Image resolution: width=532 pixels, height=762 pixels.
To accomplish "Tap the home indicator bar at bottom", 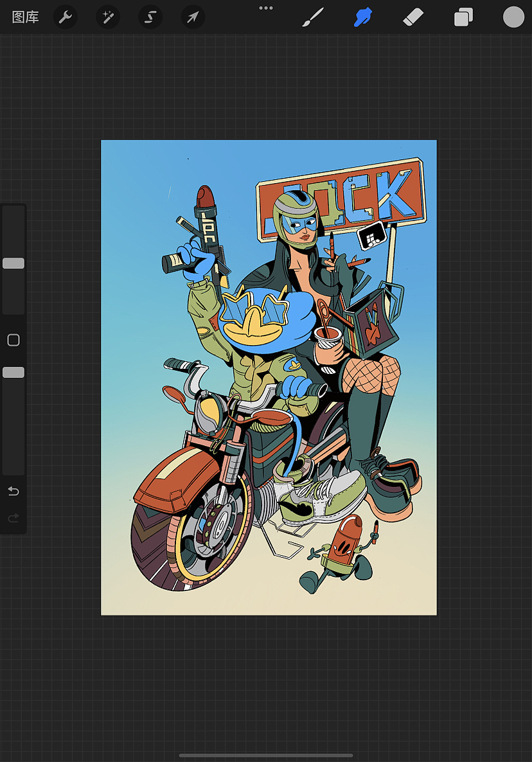I will click(266, 756).
